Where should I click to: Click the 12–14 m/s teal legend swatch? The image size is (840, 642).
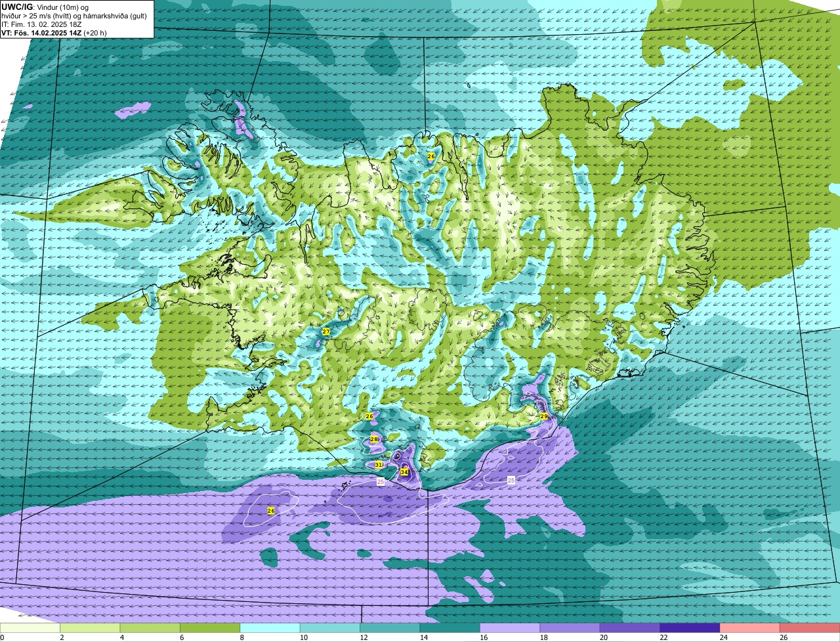pyautogui.click(x=390, y=628)
